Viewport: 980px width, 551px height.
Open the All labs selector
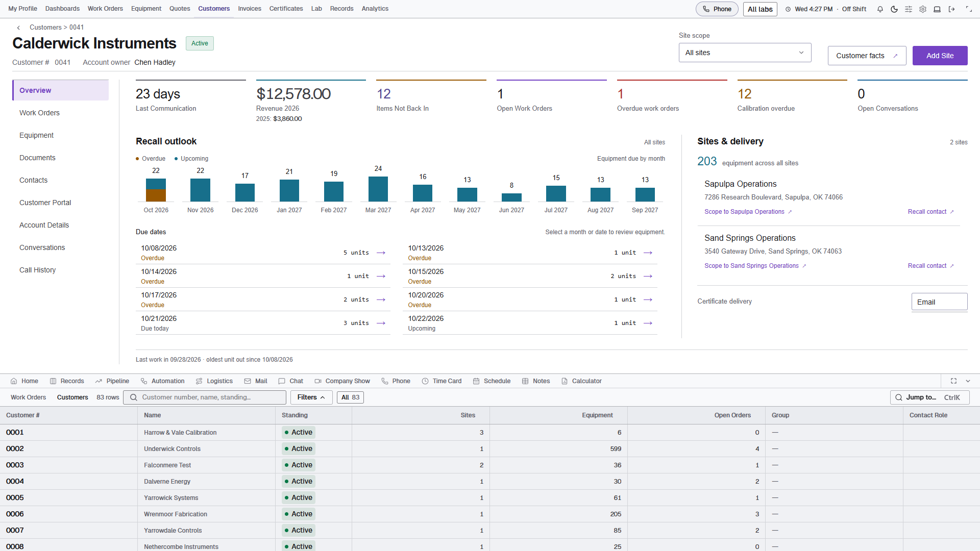[760, 9]
